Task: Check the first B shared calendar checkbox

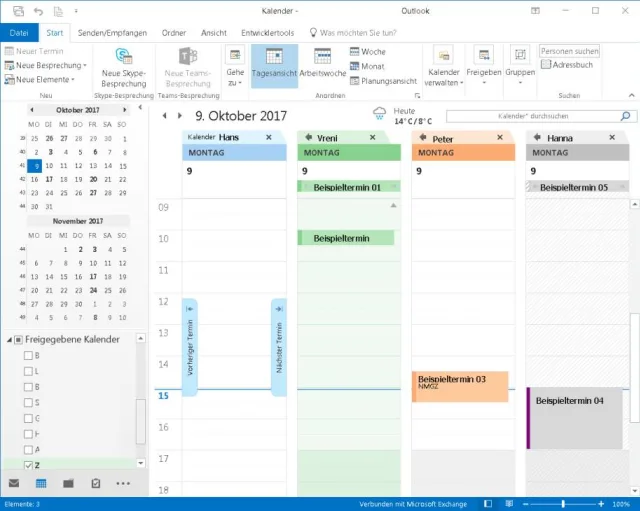Action: 28,355
